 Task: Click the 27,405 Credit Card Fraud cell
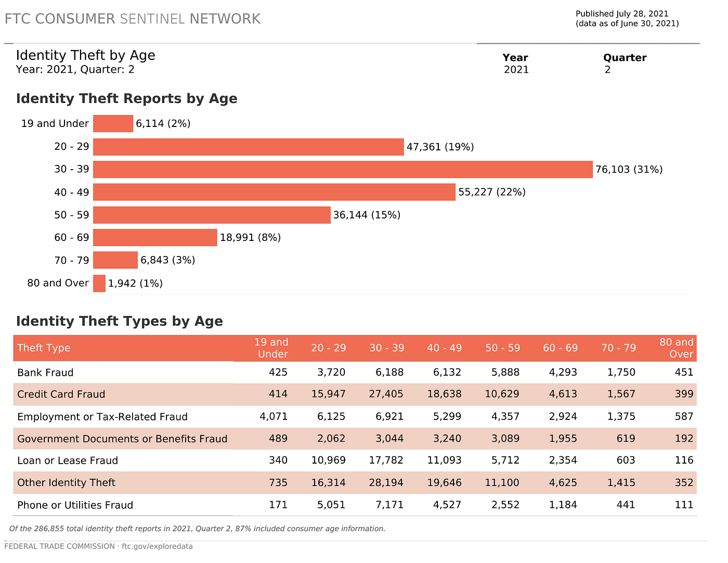386,394
